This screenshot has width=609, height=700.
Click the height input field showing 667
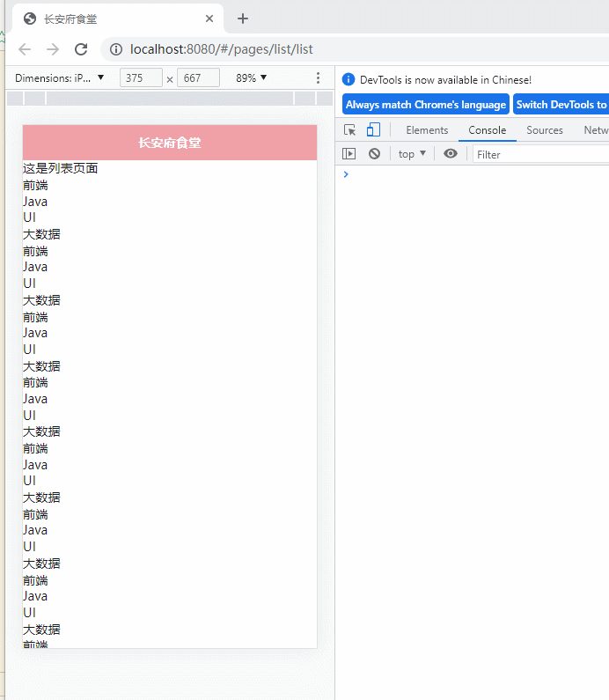coord(198,77)
